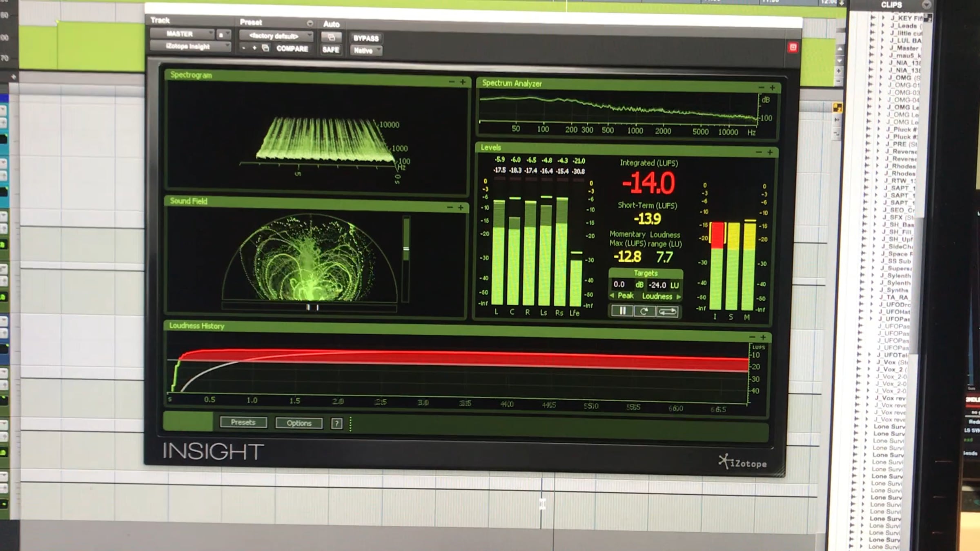Screen dimensions: 980x551
Task: Open the CLIPS list dropdown menu
Action: [926, 5]
